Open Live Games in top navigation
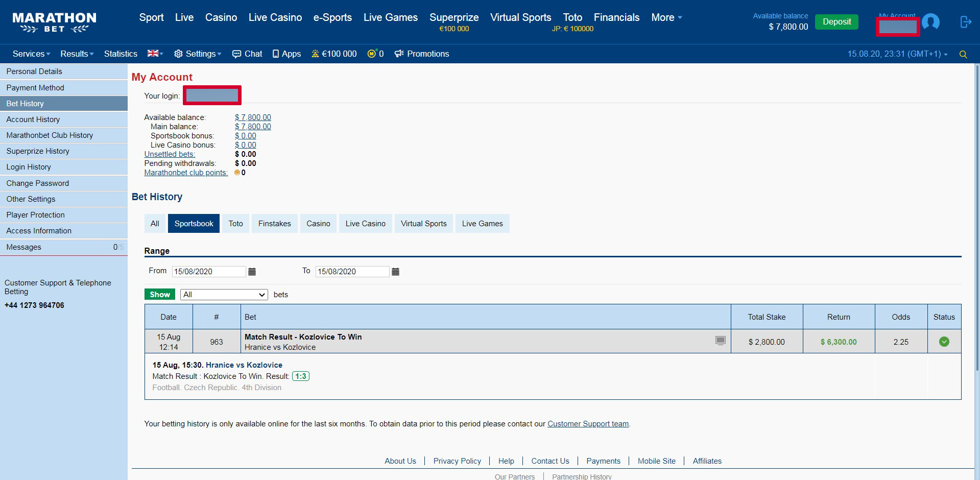980x480 pixels. 391,17
